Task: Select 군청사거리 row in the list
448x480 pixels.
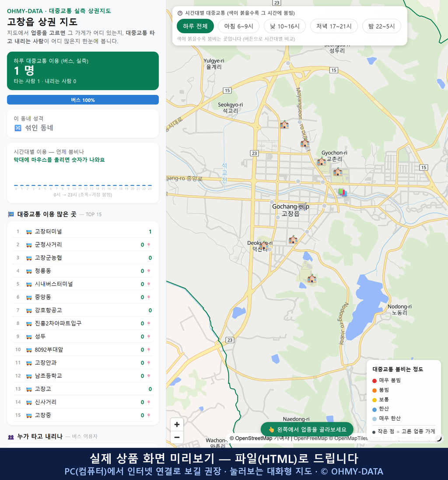Action: coord(83,245)
